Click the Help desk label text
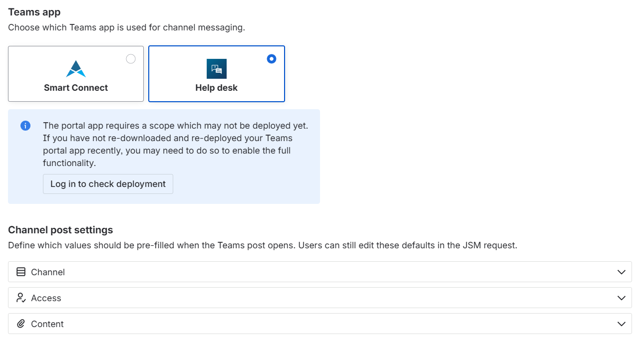 tap(217, 88)
